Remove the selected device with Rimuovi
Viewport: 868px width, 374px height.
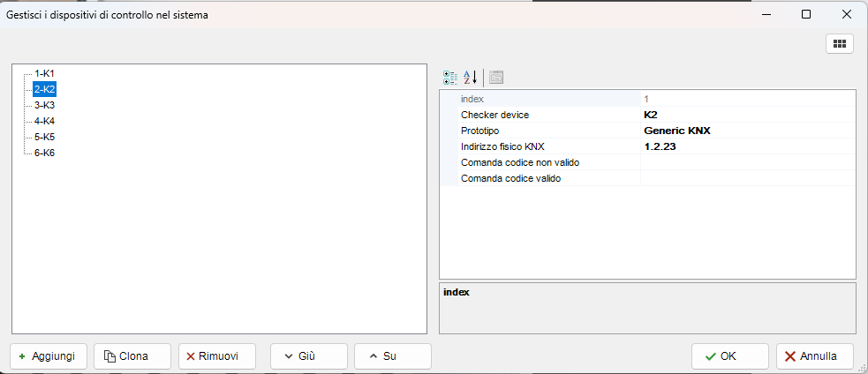click(x=216, y=356)
